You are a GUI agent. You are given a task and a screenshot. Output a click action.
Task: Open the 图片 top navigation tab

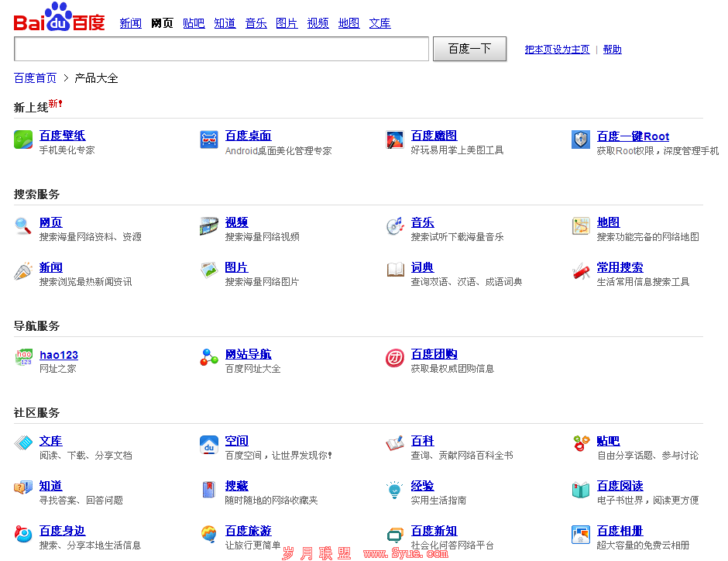287,23
